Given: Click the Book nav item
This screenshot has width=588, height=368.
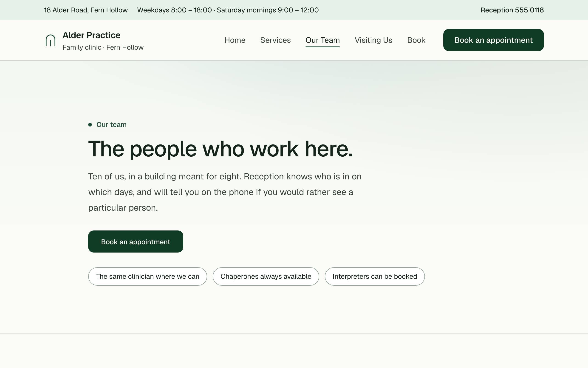Looking at the screenshot, I should point(416,40).
